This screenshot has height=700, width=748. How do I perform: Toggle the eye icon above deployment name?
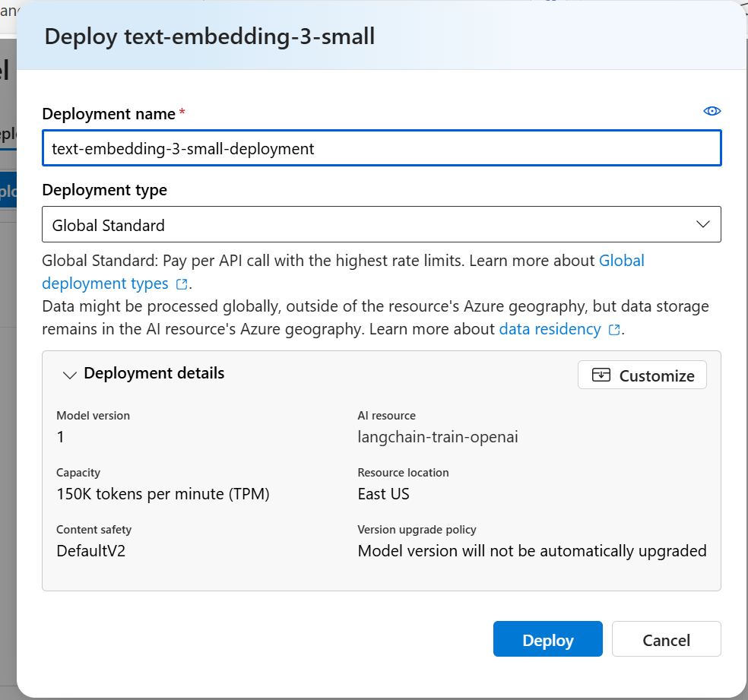click(712, 111)
